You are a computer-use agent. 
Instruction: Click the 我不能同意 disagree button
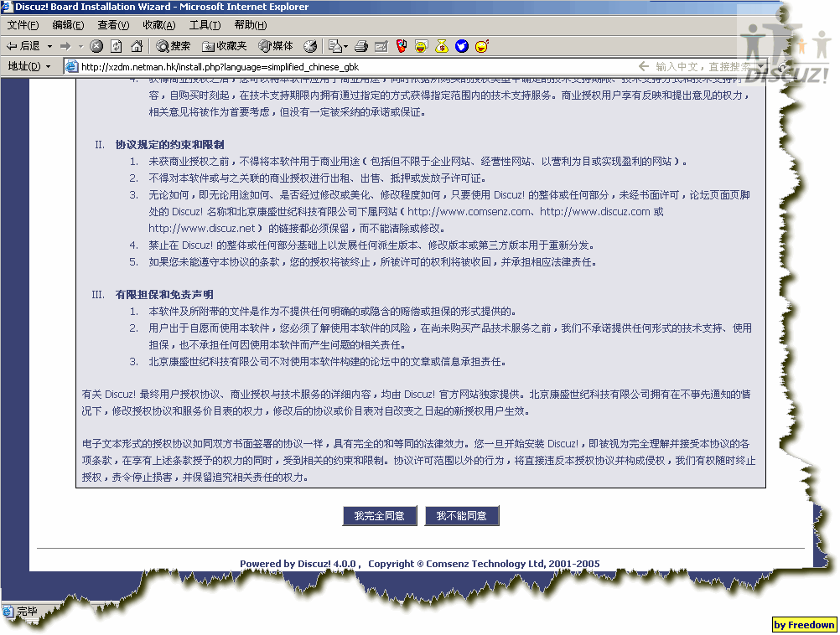(461, 515)
